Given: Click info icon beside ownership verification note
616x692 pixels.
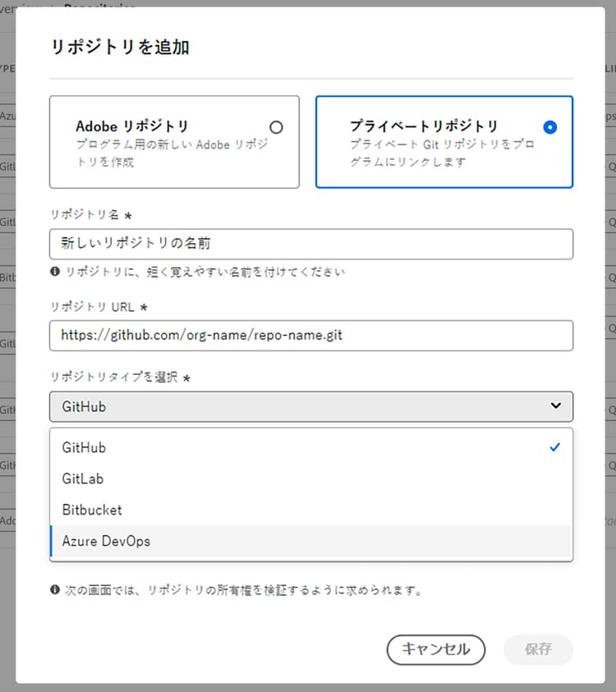Looking at the screenshot, I should pos(55,589).
